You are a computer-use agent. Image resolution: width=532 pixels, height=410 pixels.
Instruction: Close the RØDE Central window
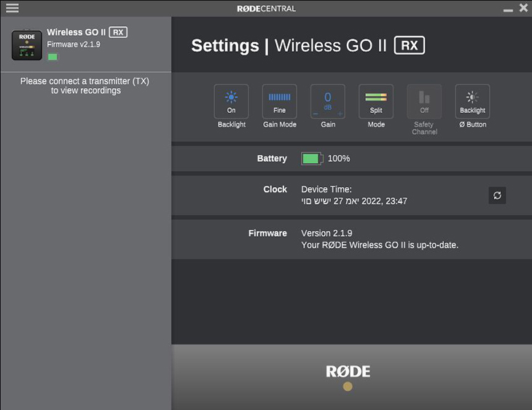pyautogui.click(x=523, y=8)
